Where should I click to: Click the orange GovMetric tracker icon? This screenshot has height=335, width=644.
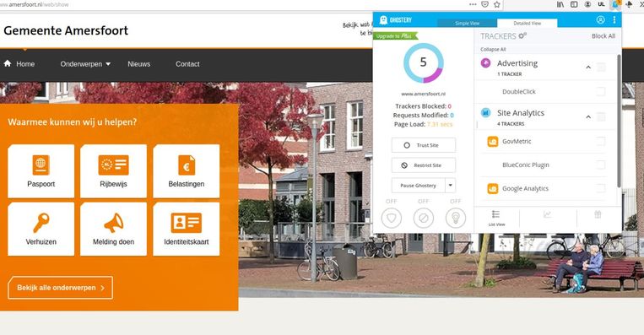492,141
